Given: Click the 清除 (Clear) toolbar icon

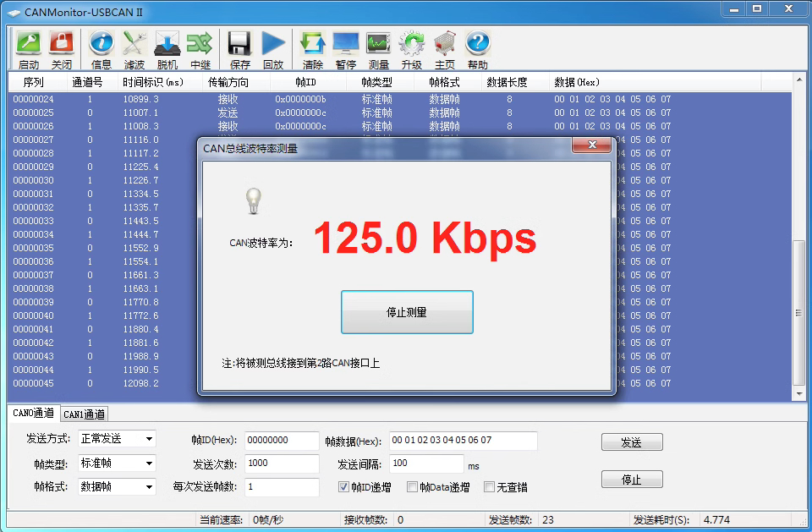Looking at the screenshot, I should (x=313, y=47).
